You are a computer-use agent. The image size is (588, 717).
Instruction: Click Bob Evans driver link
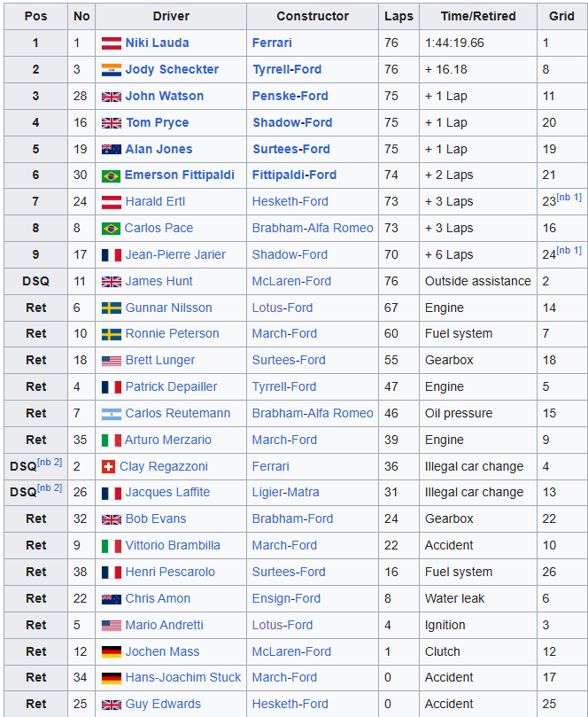coord(155,519)
